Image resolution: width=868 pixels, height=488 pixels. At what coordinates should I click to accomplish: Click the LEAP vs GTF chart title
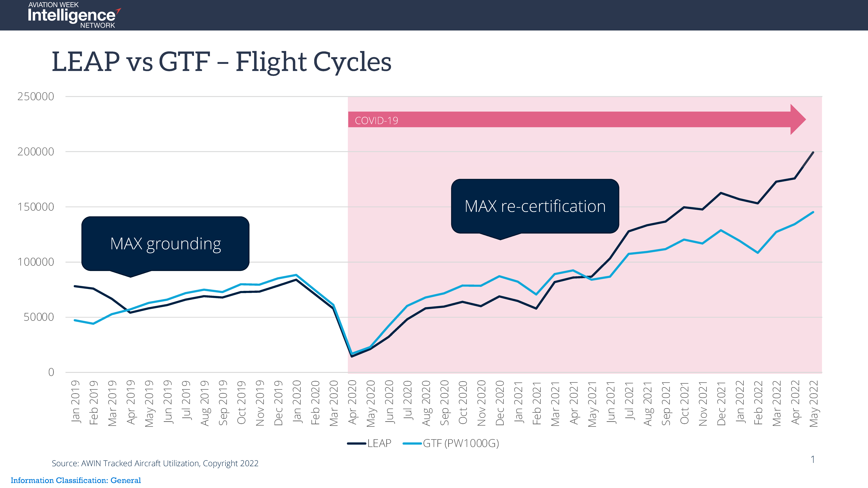[x=221, y=62]
